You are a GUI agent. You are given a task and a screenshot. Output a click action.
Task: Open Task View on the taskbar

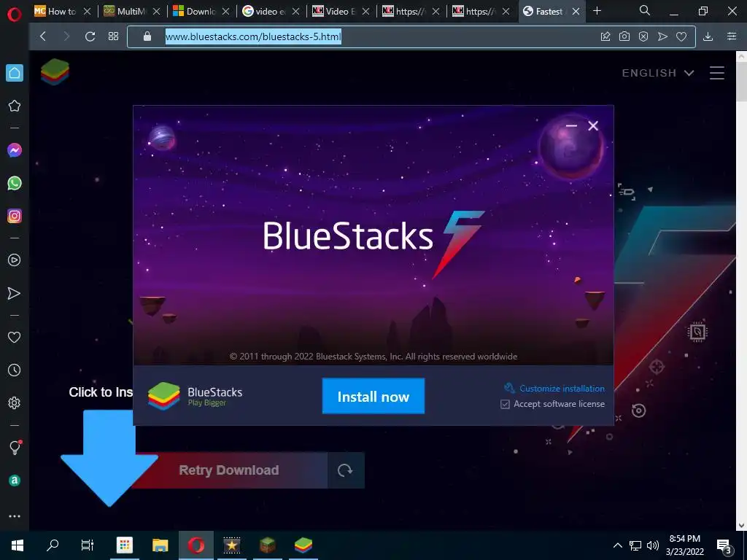coord(88,545)
